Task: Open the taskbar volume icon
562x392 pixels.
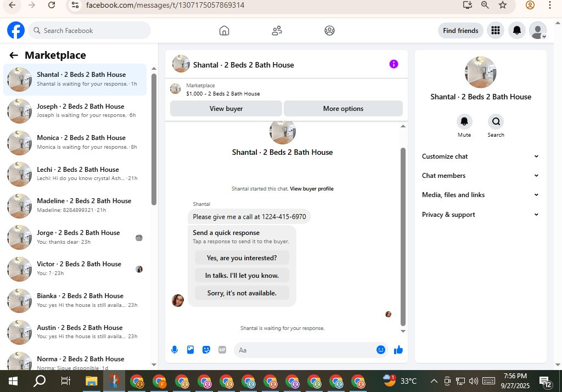Action: click(x=473, y=381)
